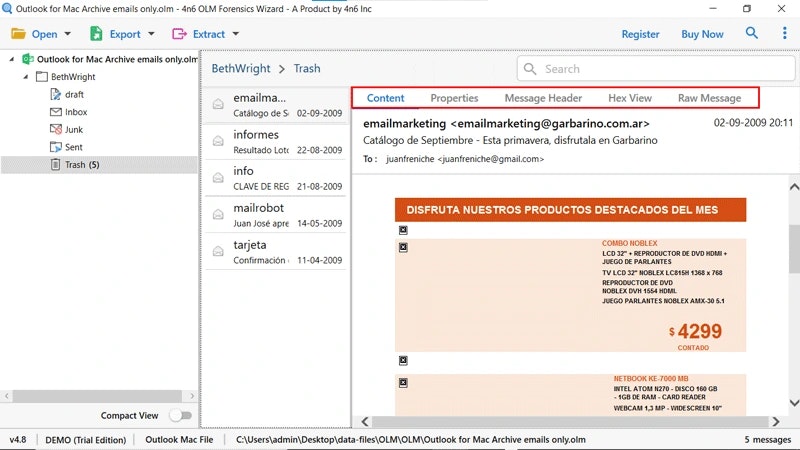Open the Raw Message tab
The image size is (800, 450).
pos(709,98)
